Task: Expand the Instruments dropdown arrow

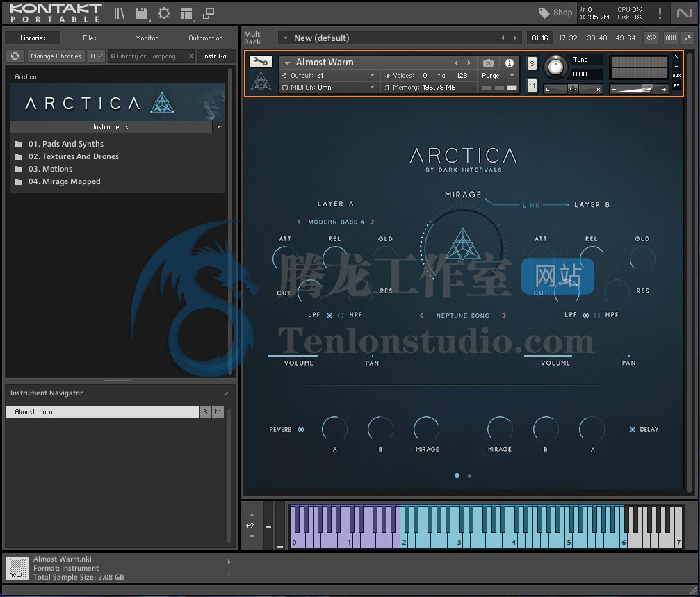Action: click(x=218, y=127)
